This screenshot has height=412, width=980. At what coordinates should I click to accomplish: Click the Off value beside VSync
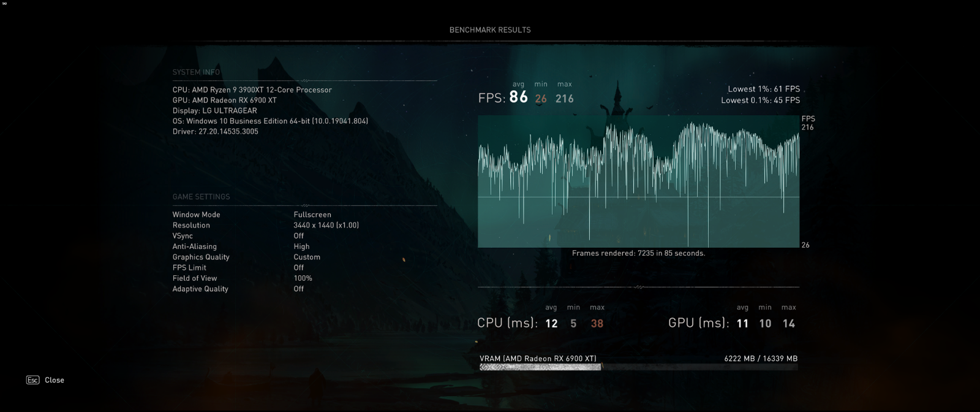(x=299, y=236)
